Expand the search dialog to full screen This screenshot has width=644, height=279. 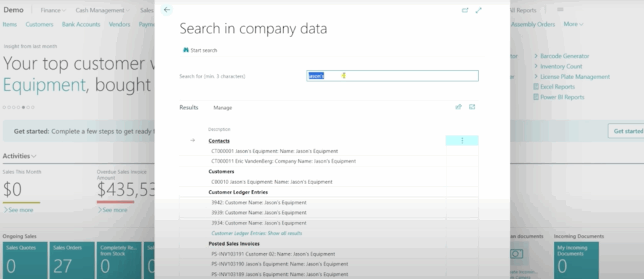click(x=479, y=10)
